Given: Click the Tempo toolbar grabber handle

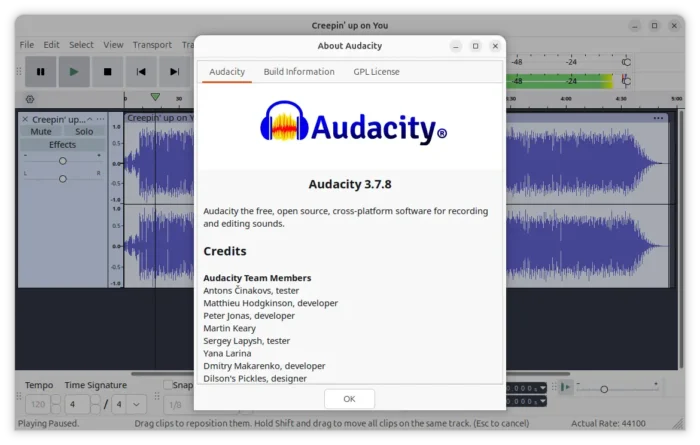Looking at the screenshot, I should 19,396.
